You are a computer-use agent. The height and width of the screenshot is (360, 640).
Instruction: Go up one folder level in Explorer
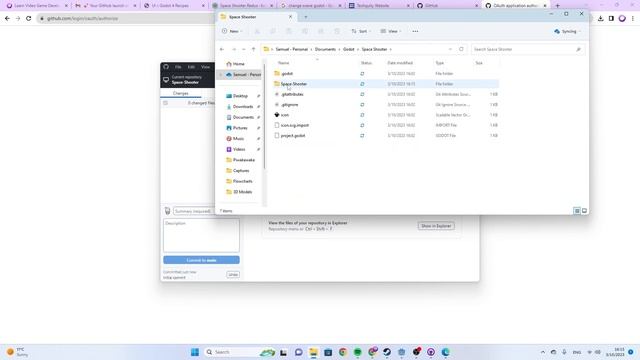(x=253, y=49)
